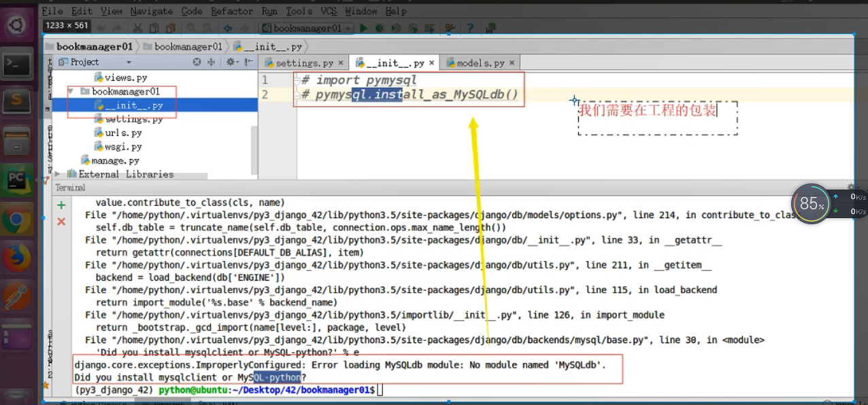Viewport: 868px width, 405px height.
Task: Launch Google Chrome from the dock
Action: point(16,219)
